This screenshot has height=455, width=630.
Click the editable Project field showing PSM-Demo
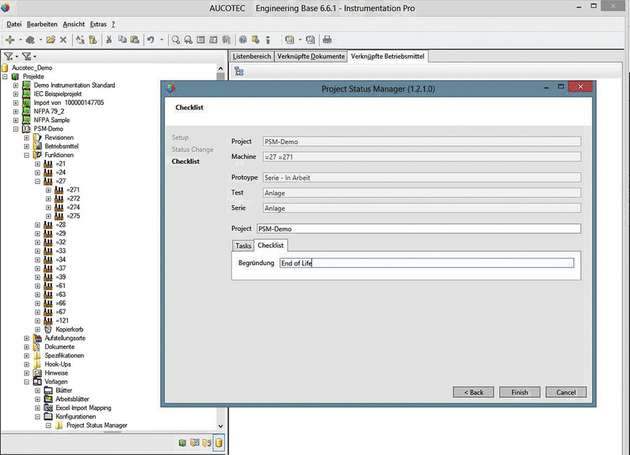[x=419, y=228]
